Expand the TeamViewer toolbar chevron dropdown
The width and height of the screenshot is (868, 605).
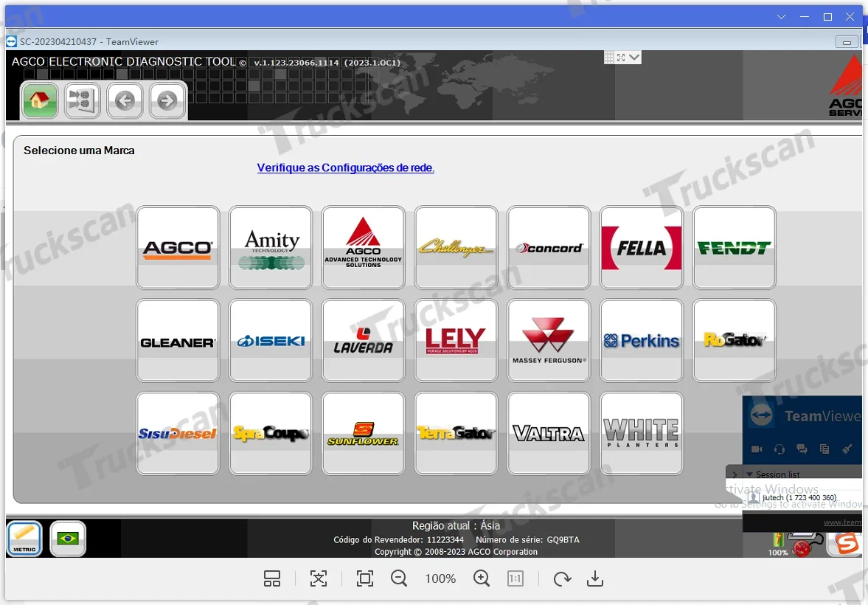pyautogui.click(x=634, y=58)
